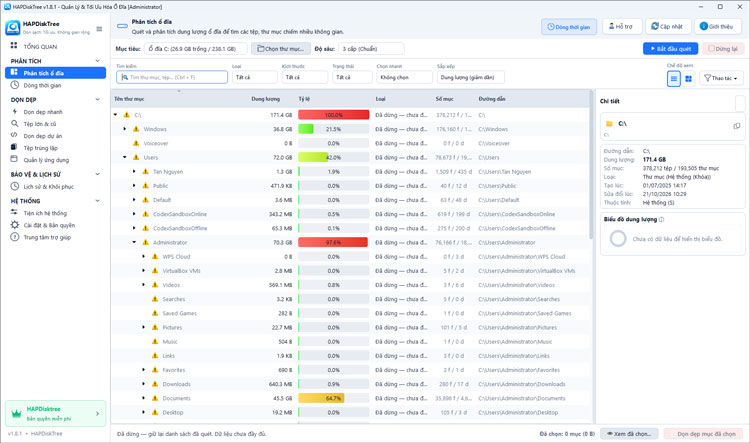Click the warning icon beside Voiceover folder
Image resolution: width=750 pixels, height=443 pixels.
click(x=136, y=143)
